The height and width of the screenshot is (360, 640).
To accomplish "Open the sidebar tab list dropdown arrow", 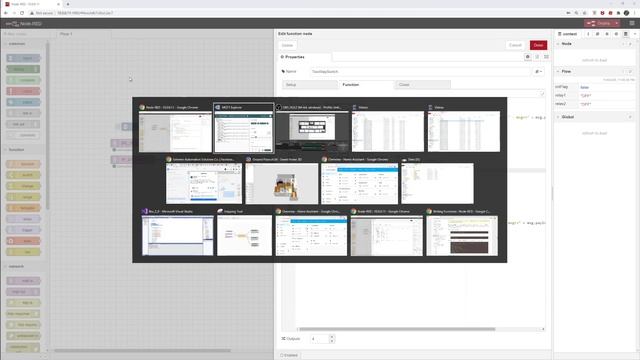I will (635, 34).
